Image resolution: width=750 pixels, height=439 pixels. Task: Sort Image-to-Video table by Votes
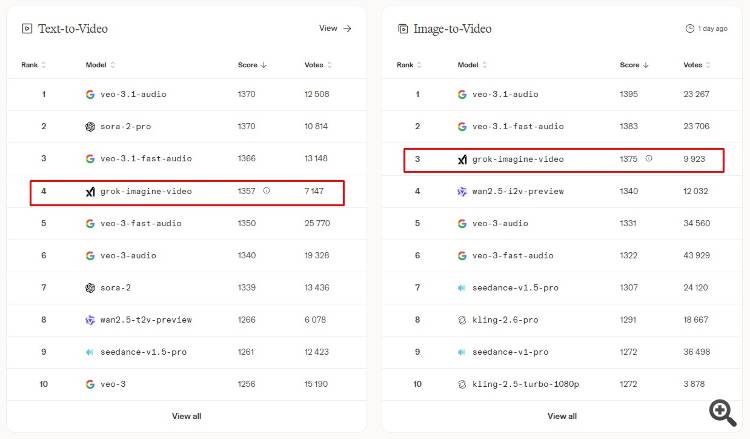(x=697, y=65)
